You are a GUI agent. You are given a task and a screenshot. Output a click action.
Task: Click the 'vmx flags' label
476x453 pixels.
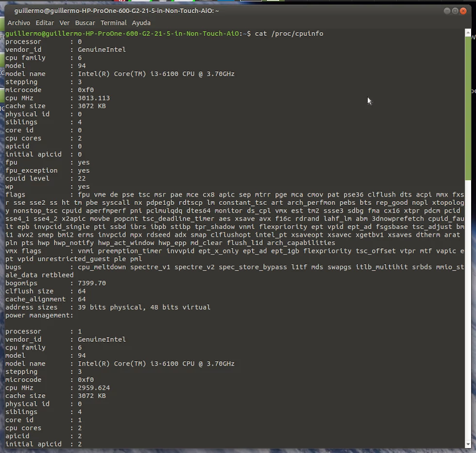23,251
